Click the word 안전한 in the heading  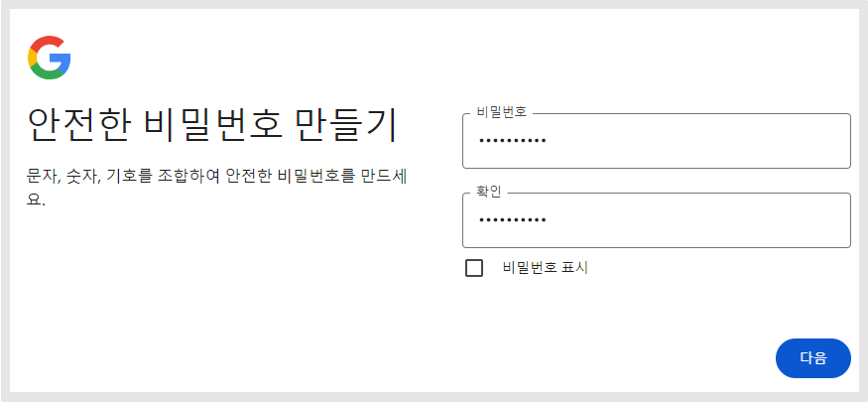click(x=79, y=125)
